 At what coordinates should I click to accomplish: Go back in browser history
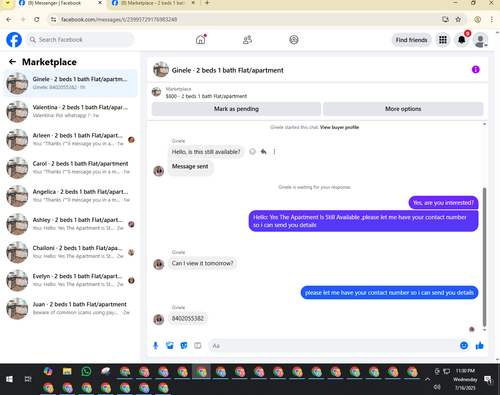point(9,20)
